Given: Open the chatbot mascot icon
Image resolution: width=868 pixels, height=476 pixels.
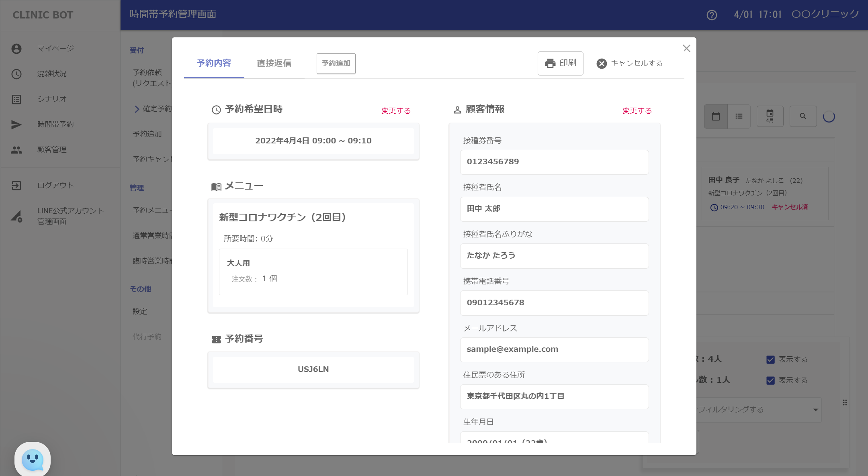Looking at the screenshot, I should (x=33, y=460).
